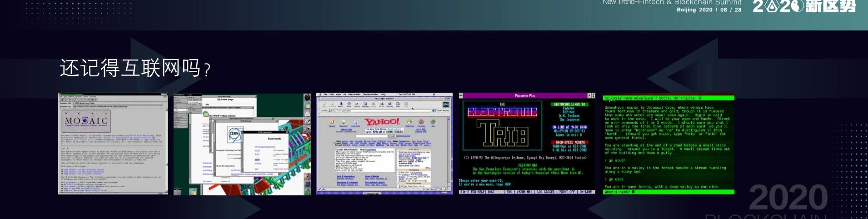The height and width of the screenshot is (219, 868).
Task: Click the red Yahoo! logo
Action: (x=382, y=122)
